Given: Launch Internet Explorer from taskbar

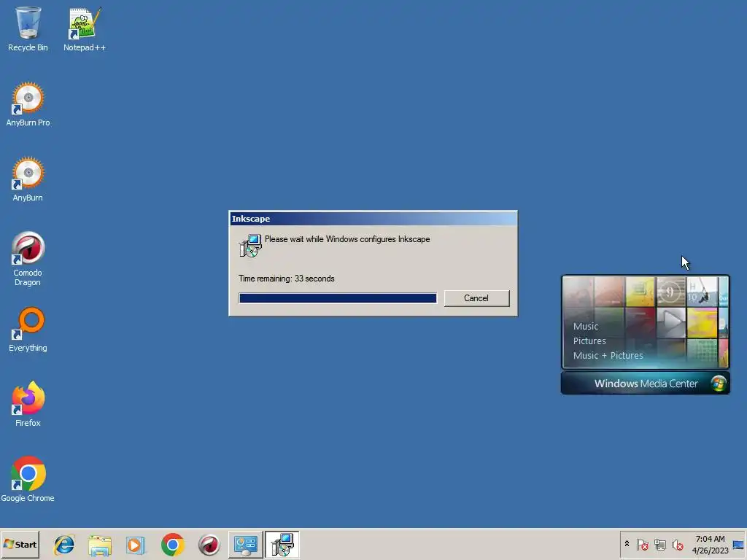Looking at the screenshot, I should [64, 545].
